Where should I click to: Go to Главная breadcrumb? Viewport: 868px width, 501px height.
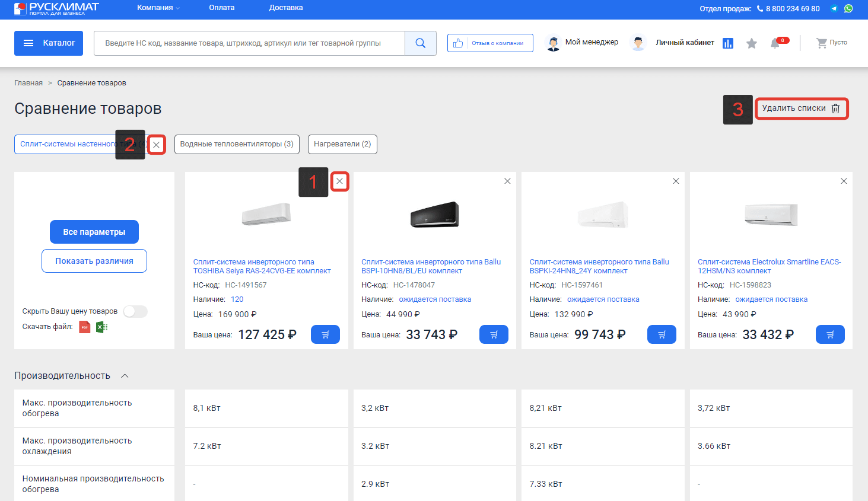[x=28, y=83]
